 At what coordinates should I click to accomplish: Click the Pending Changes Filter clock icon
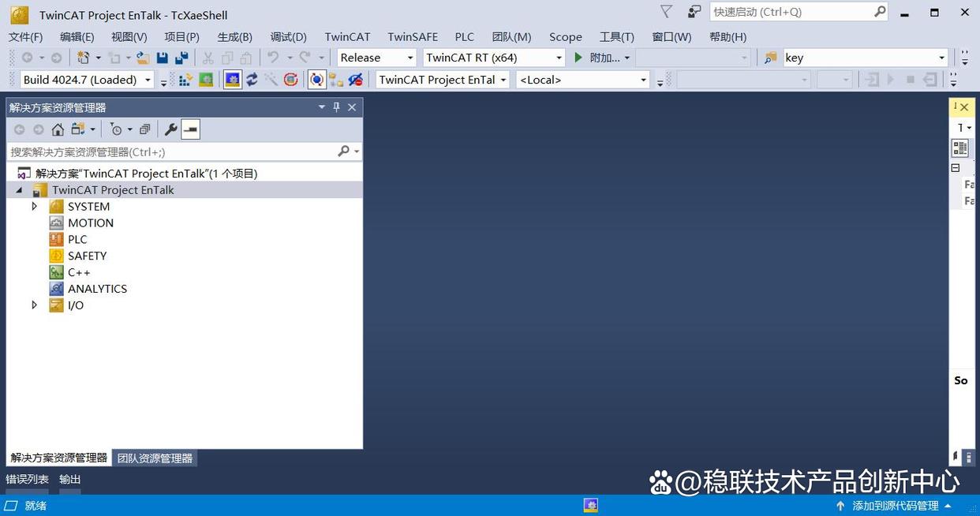click(117, 129)
